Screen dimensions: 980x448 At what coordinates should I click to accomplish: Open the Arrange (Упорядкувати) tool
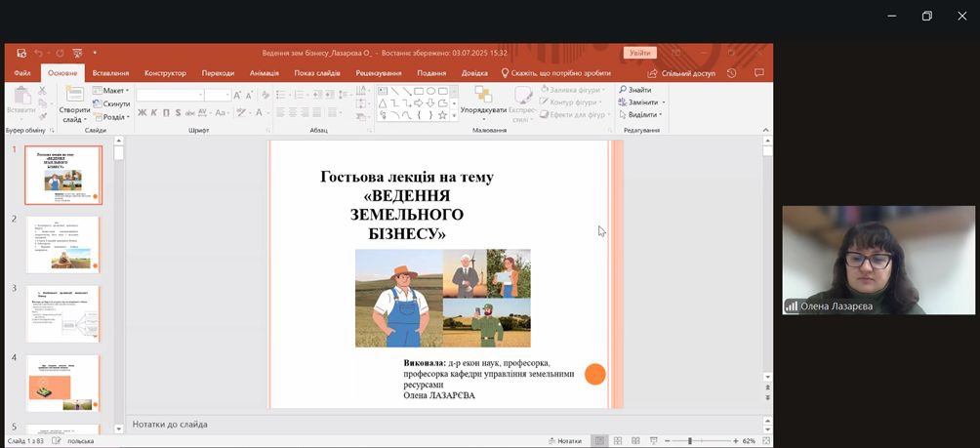click(x=483, y=102)
